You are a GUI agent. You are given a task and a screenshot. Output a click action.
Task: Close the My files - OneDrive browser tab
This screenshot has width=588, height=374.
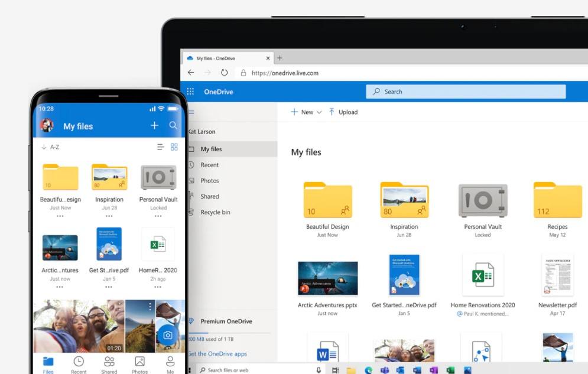pos(268,58)
